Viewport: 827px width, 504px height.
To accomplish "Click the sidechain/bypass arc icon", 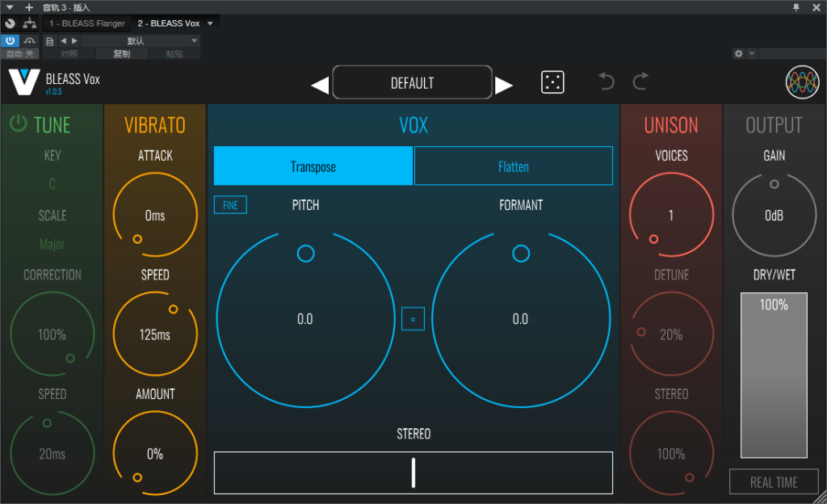I will [30, 40].
